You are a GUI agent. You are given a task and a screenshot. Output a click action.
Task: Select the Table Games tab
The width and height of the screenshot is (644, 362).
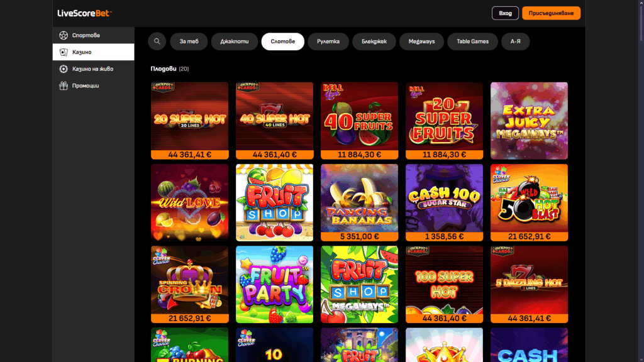472,41
